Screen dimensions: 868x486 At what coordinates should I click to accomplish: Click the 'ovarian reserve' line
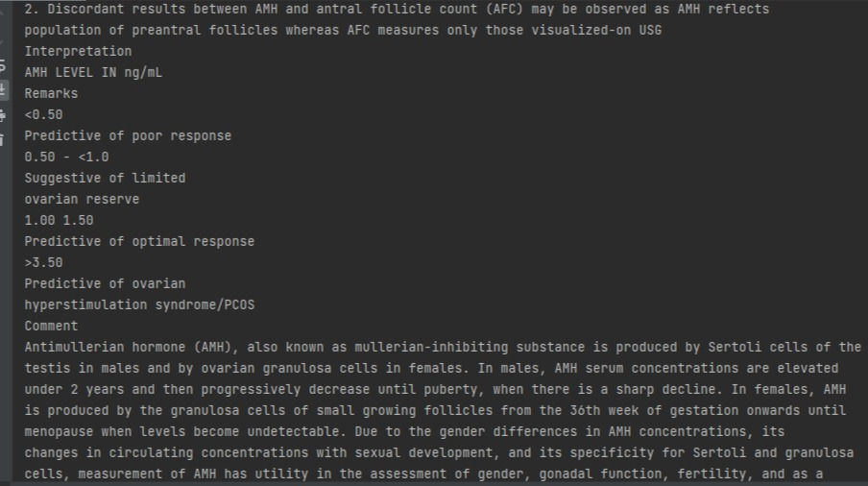point(82,199)
